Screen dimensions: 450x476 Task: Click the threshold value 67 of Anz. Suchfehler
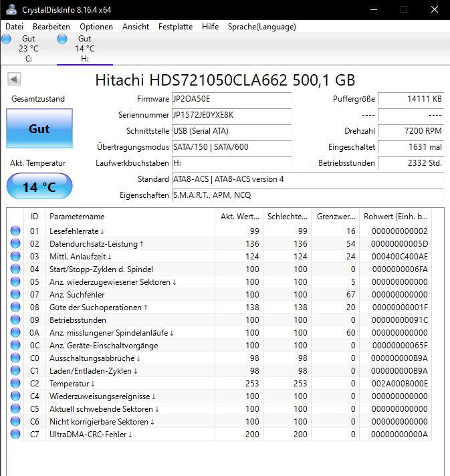tap(351, 295)
